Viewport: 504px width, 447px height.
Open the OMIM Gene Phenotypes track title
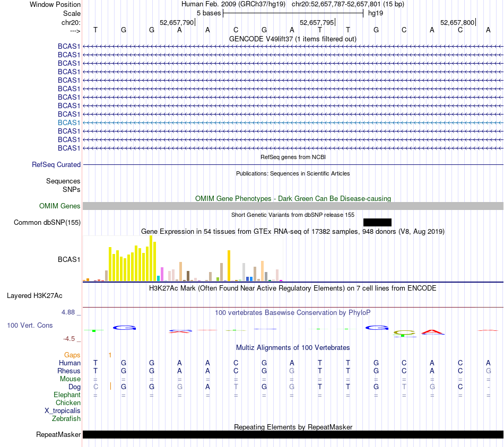pos(293,199)
